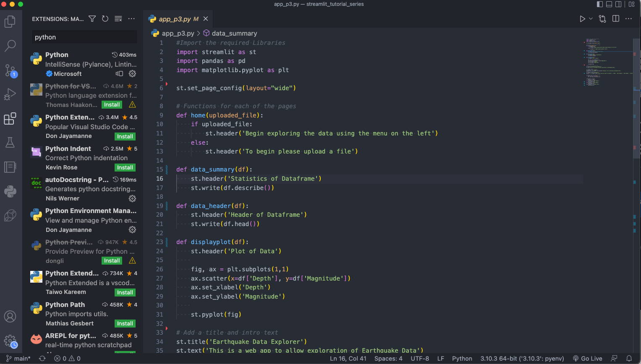Click the python extensions search field

coord(84,37)
